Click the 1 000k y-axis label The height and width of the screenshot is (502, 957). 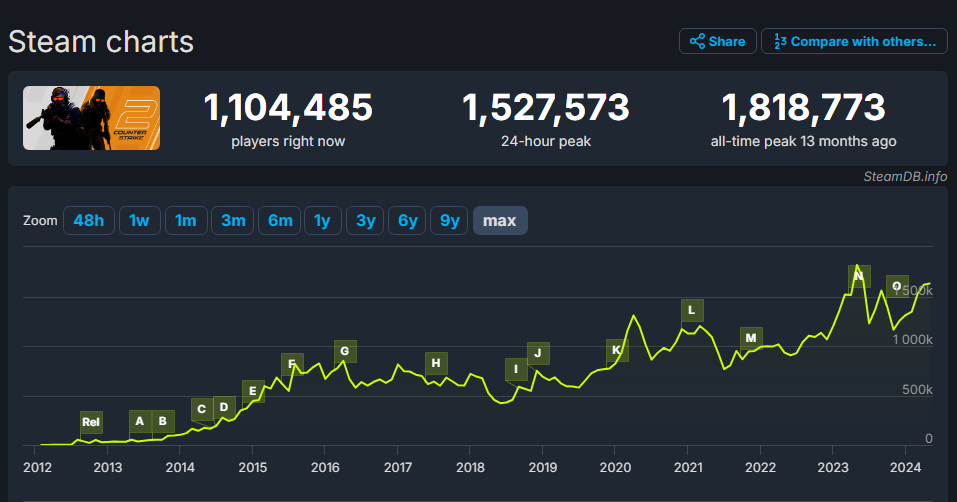912,340
